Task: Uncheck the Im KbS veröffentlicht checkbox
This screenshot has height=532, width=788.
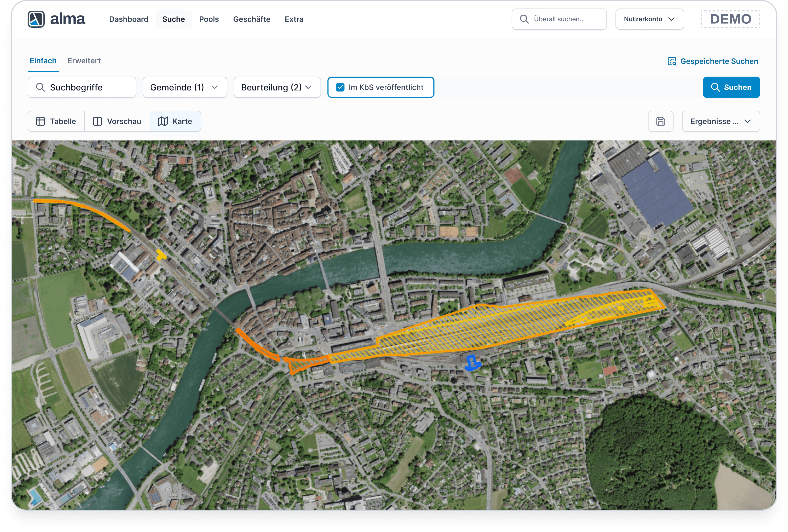Action: pos(340,88)
